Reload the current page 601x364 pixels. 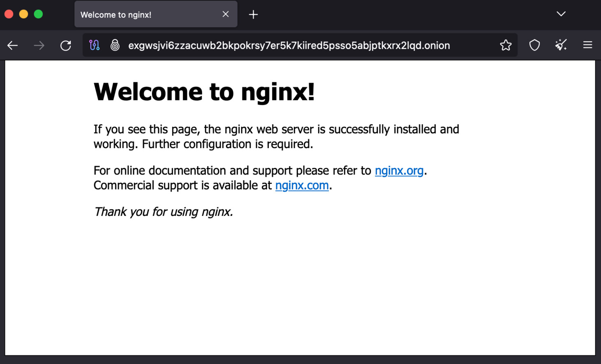66,45
